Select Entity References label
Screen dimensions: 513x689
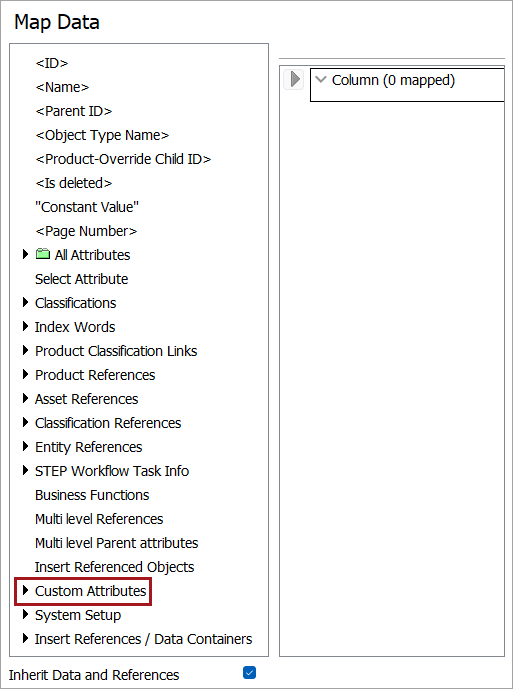(89, 447)
